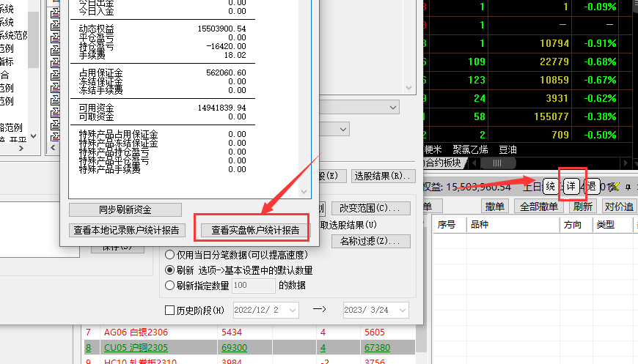
Task: Click the 100 quantity input field
Action: [254, 286]
